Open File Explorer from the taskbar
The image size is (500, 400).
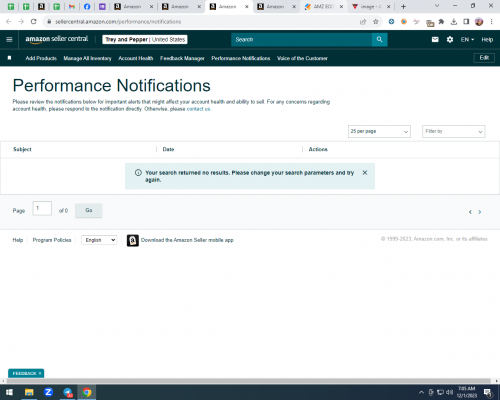(29, 392)
